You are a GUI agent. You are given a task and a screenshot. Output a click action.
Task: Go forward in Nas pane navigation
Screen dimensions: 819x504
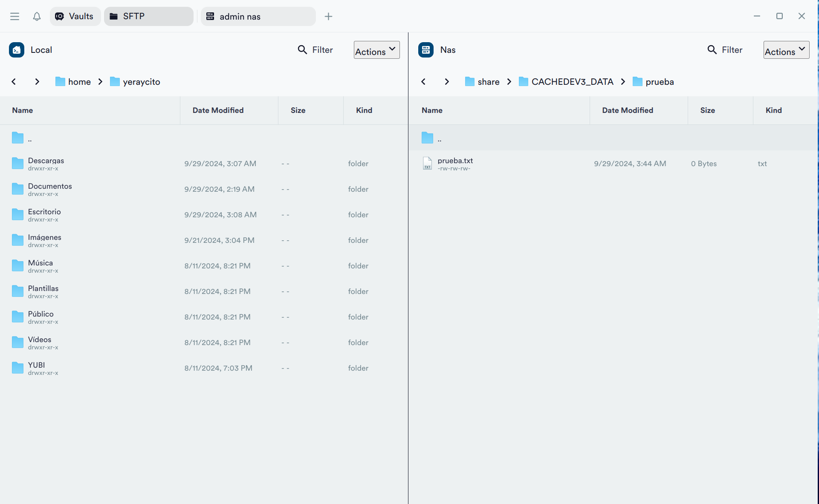tap(446, 81)
